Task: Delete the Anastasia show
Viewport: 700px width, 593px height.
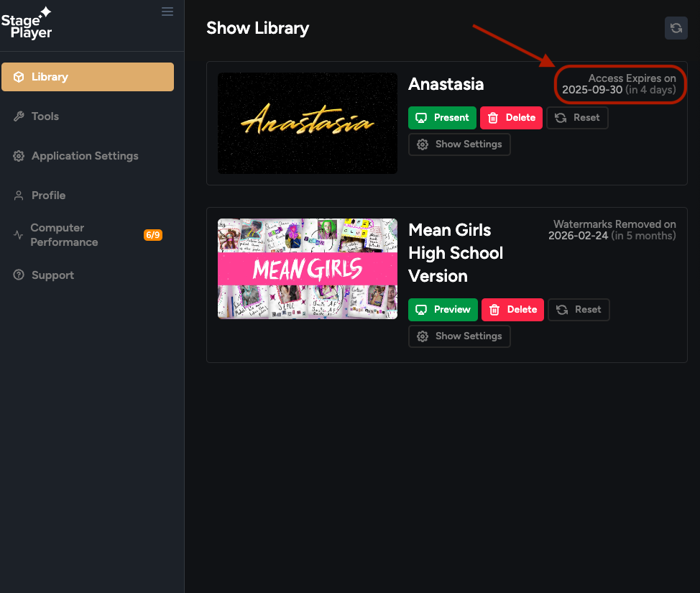Action: [511, 118]
